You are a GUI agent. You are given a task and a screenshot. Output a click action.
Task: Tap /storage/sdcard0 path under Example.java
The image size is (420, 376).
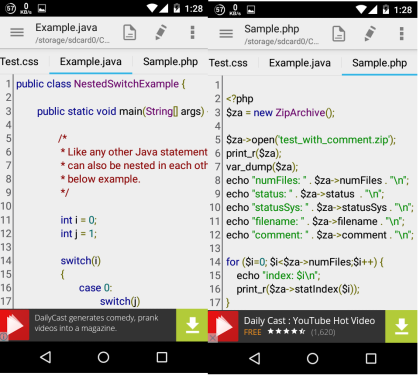point(72,40)
